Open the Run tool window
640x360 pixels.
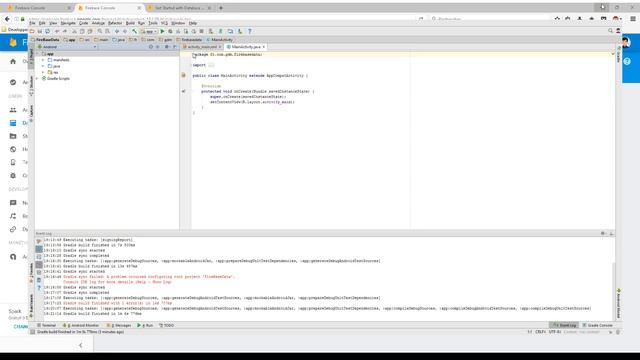point(145,325)
